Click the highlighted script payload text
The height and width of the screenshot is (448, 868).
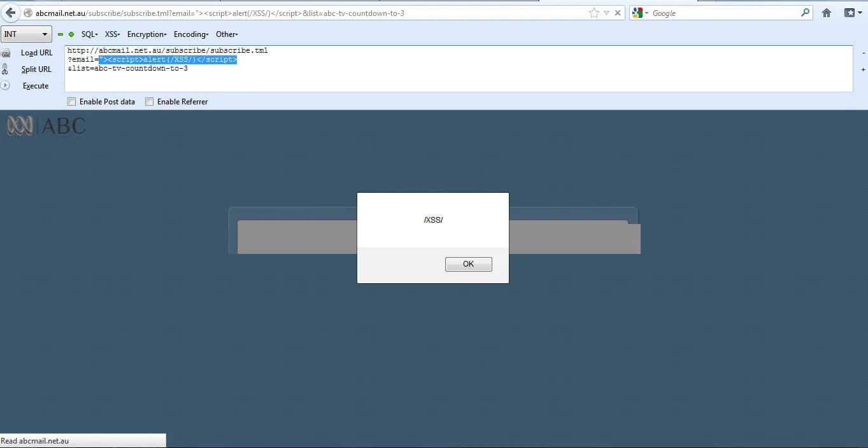pyautogui.click(x=167, y=60)
